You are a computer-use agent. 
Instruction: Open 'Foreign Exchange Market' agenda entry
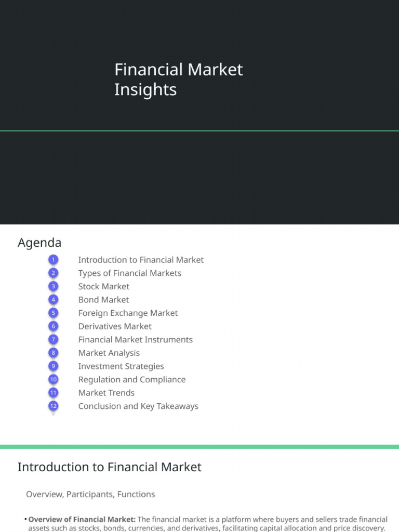click(128, 313)
